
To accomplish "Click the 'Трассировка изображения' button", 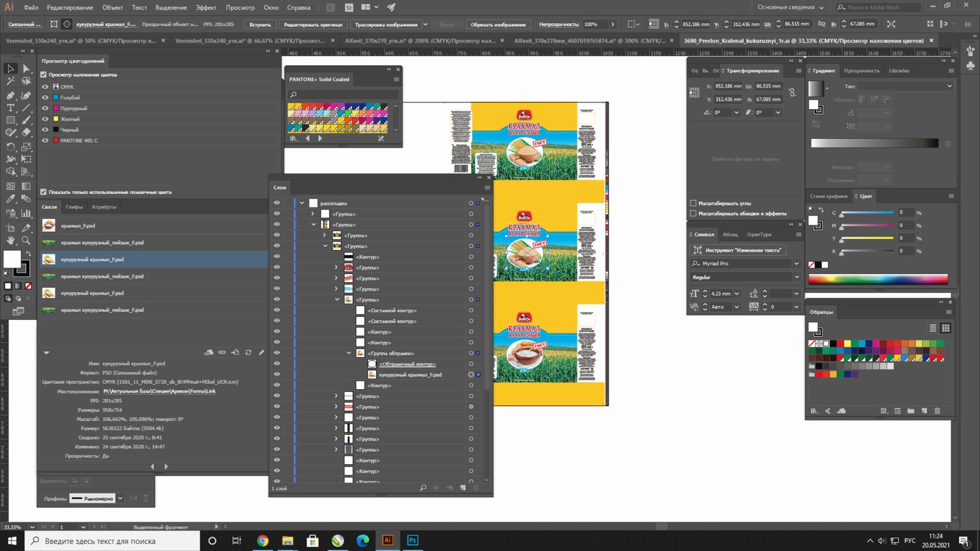I will click(385, 24).
